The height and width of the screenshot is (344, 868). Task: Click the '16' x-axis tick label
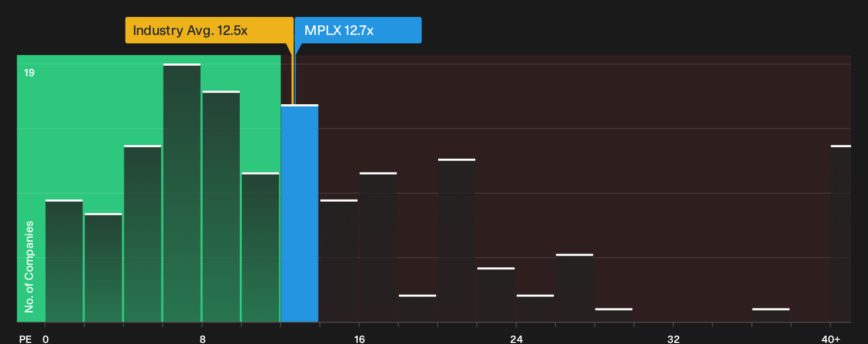click(359, 339)
